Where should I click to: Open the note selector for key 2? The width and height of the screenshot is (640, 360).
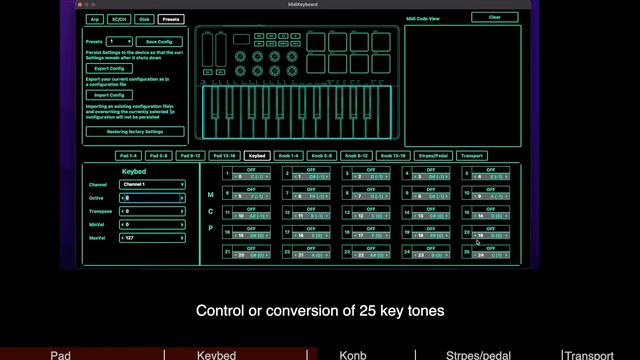(x=311, y=177)
